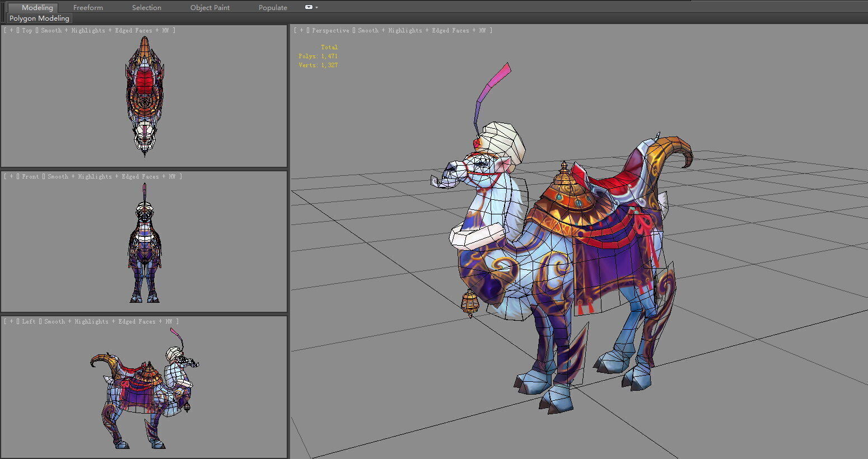
Task: Open the Left viewport shading label menu
Action: (x=109, y=321)
